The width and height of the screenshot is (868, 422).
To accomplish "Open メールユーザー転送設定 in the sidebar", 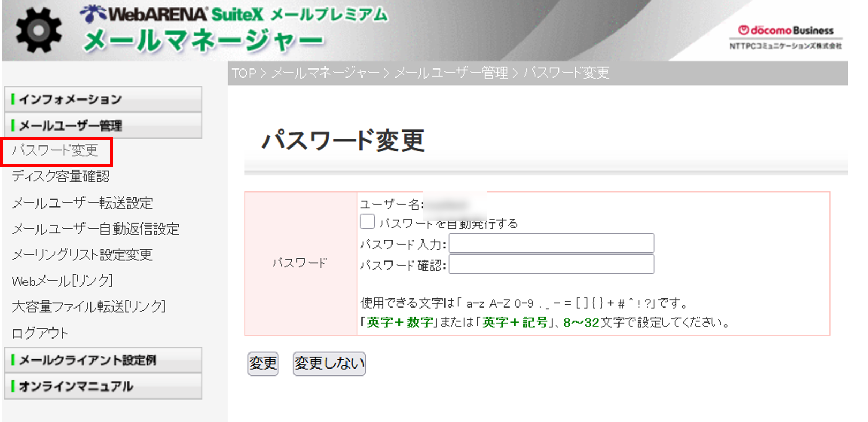I will [82, 203].
